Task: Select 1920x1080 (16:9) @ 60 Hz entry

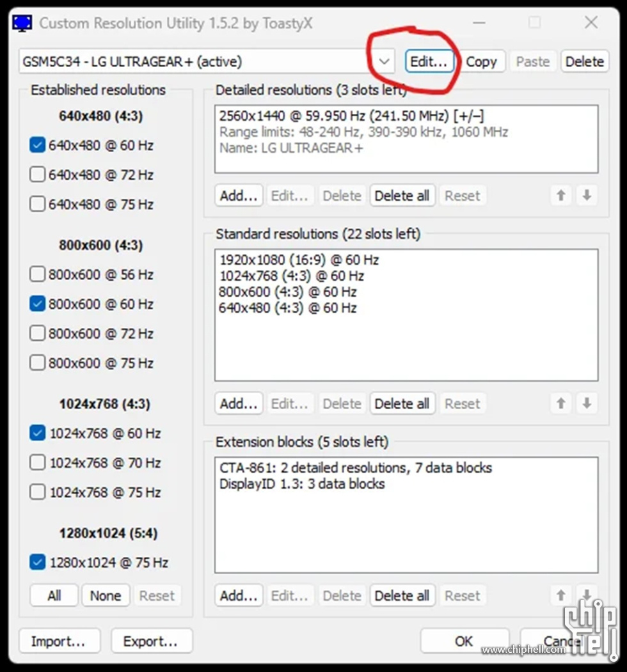Action: point(299,260)
